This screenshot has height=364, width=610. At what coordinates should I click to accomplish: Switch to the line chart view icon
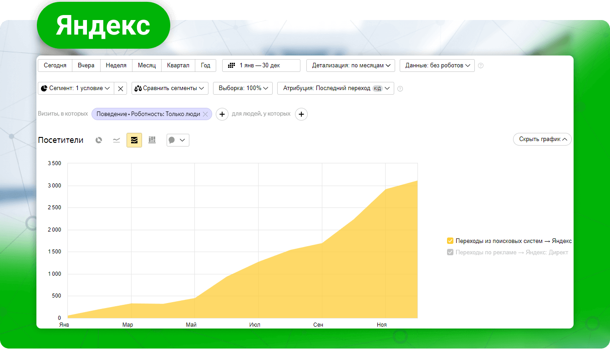[117, 140]
